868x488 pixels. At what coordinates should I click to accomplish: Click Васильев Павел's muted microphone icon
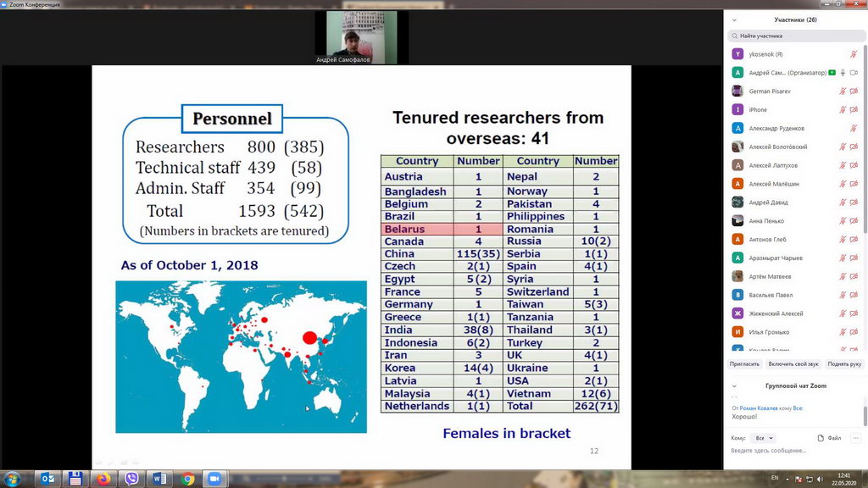(x=843, y=295)
